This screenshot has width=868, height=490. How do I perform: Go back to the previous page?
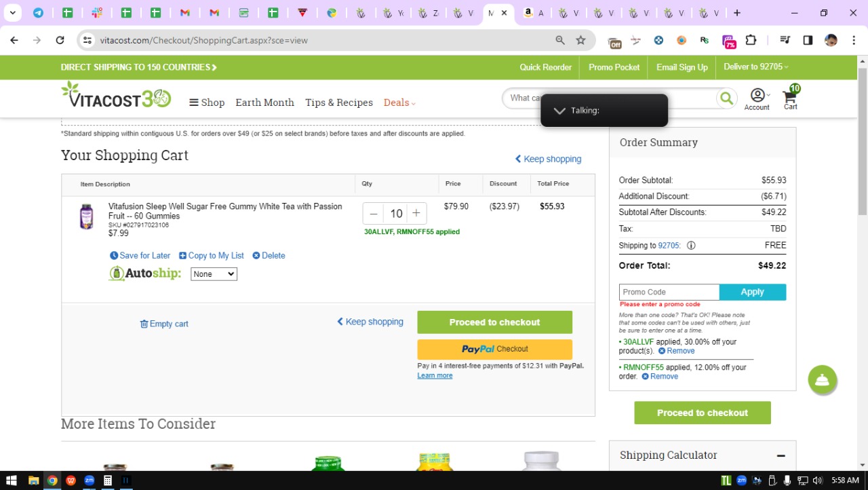(14, 40)
